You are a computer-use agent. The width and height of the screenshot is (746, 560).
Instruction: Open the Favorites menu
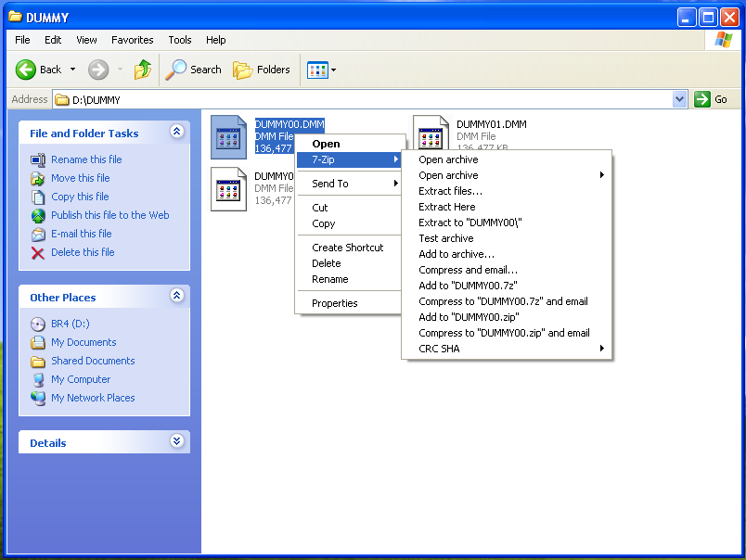[133, 40]
